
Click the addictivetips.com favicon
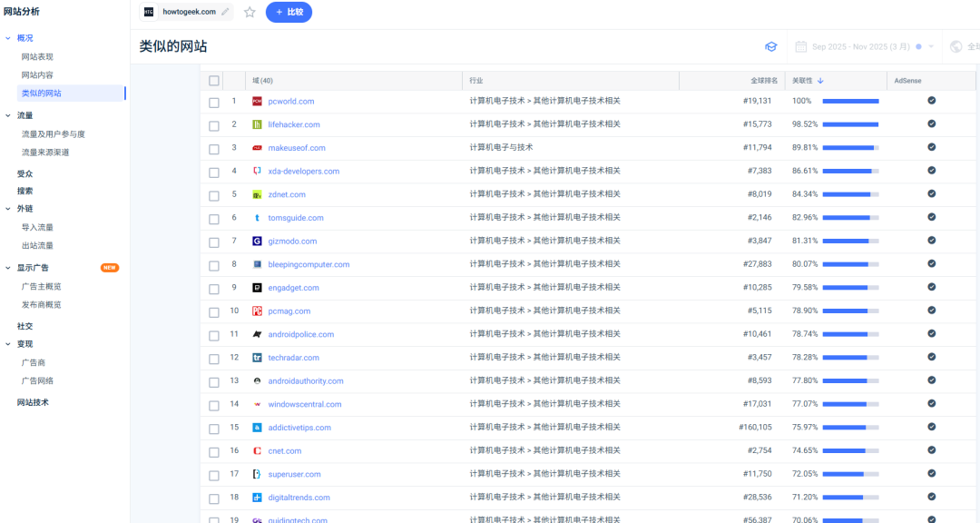coord(257,428)
